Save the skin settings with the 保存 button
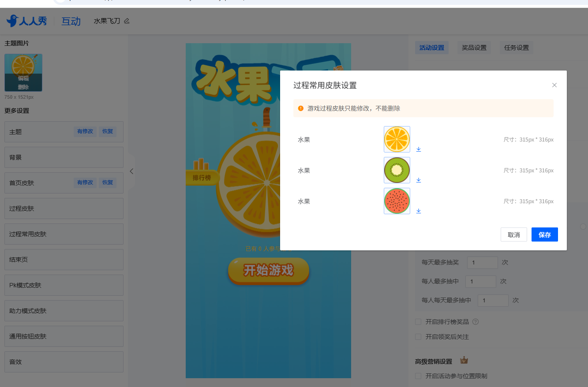The height and width of the screenshot is (387, 588). coord(544,234)
